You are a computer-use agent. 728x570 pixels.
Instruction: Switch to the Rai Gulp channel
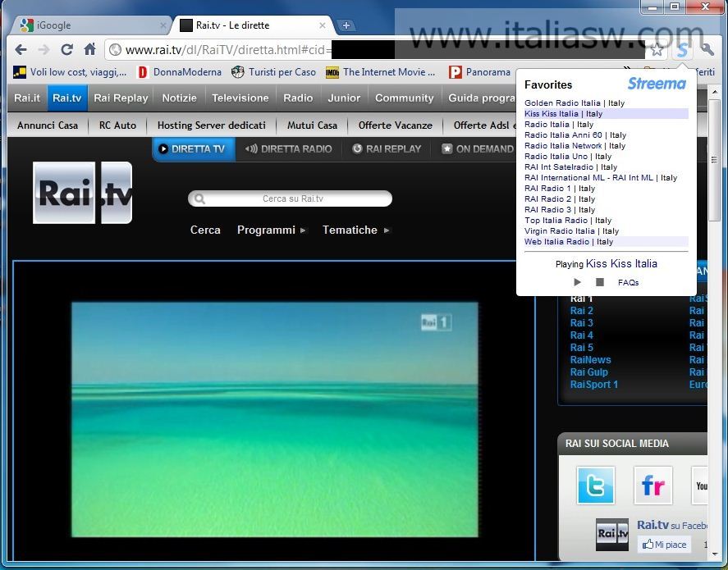tap(588, 372)
